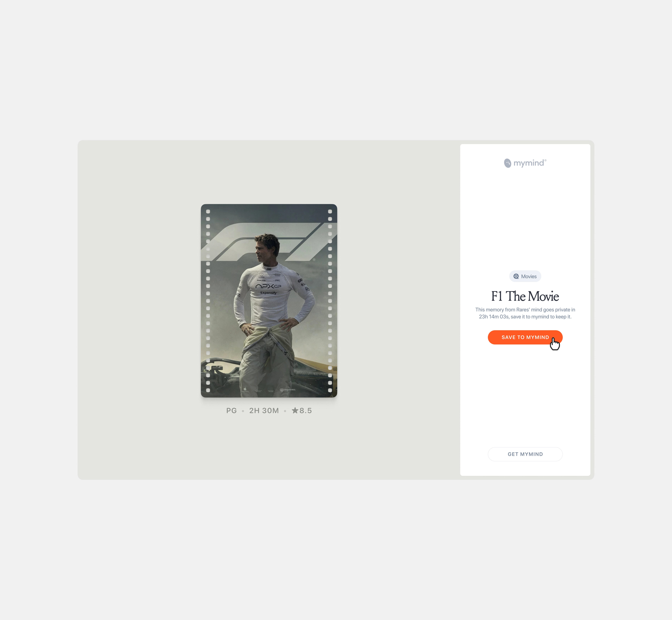Click the mymind wordmark text
Image resolution: width=672 pixels, height=620 pixels.
(x=528, y=163)
